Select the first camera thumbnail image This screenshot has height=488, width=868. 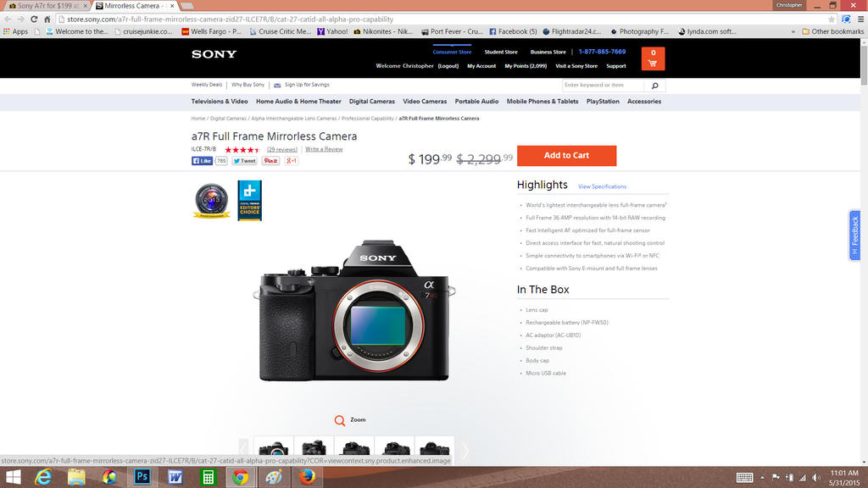click(x=273, y=449)
